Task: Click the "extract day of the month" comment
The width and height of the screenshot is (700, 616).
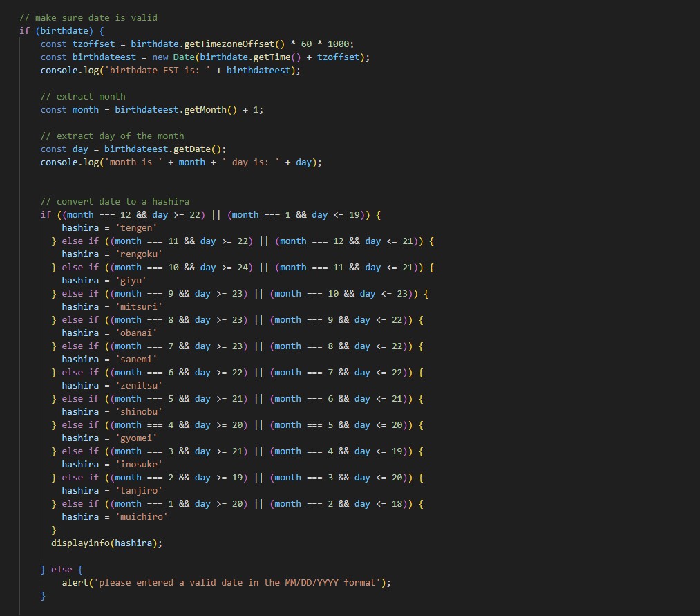Action: pos(112,136)
